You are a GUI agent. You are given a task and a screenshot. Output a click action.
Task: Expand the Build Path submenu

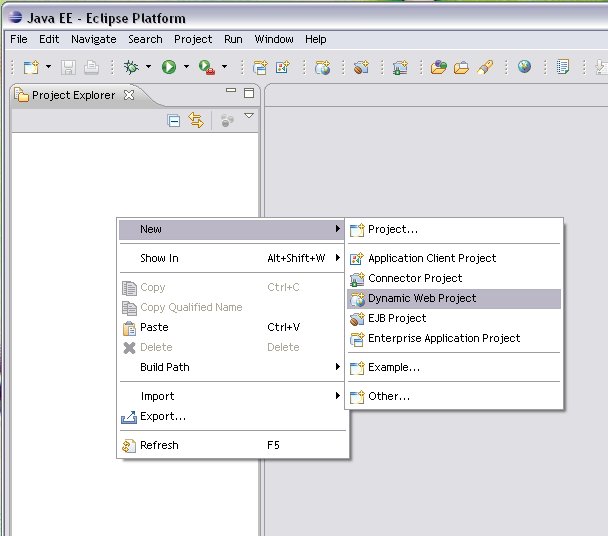click(231, 367)
